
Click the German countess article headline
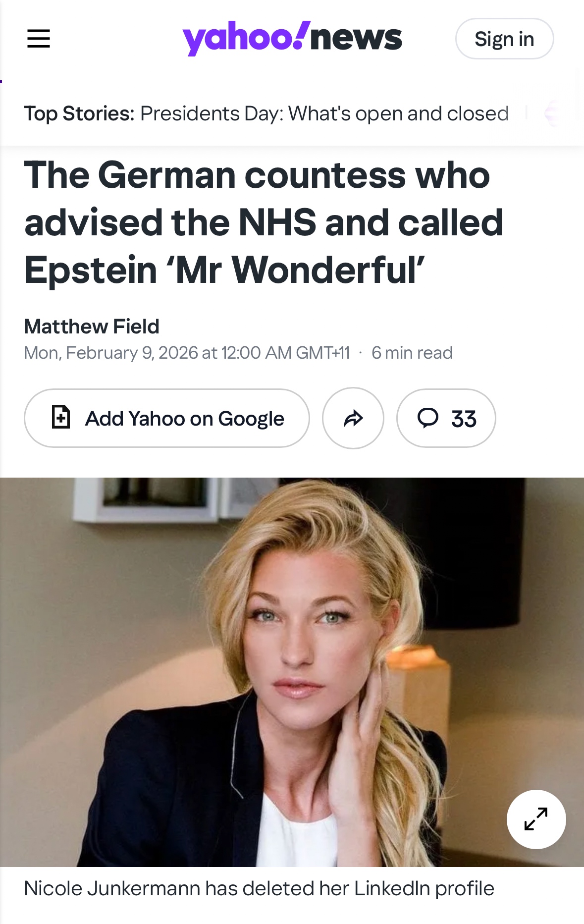264,222
